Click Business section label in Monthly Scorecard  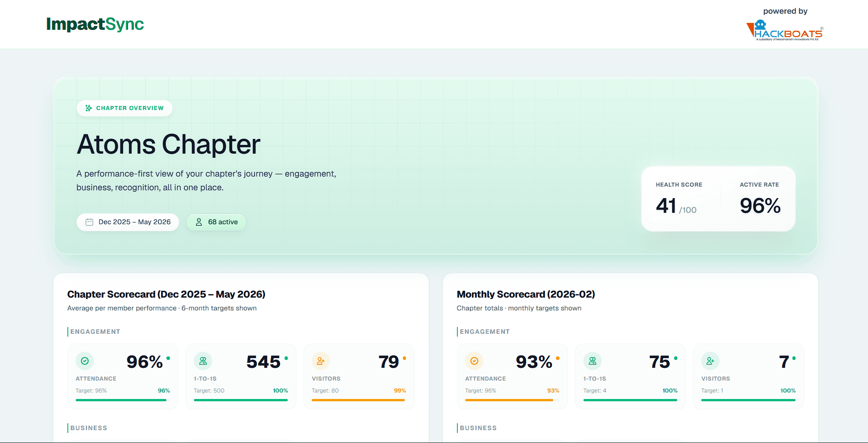point(478,428)
